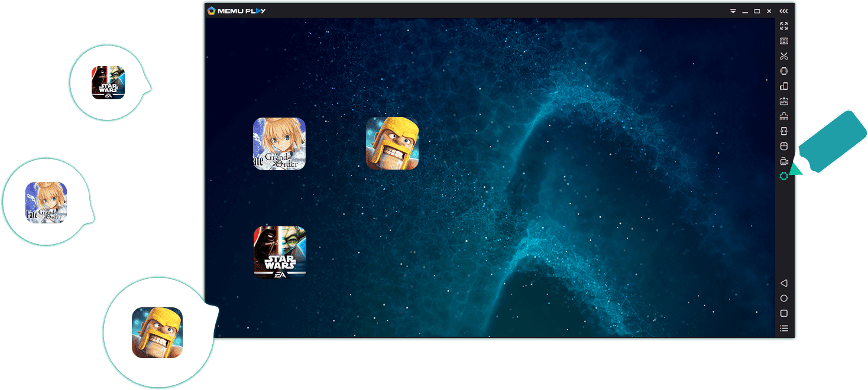Launch Star Wars app on the home screen

280,252
